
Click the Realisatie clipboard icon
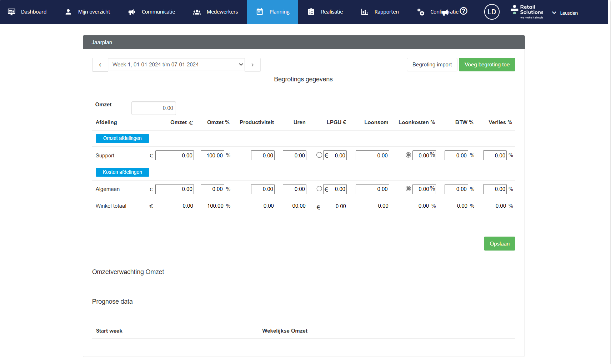[x=311, y=12]
